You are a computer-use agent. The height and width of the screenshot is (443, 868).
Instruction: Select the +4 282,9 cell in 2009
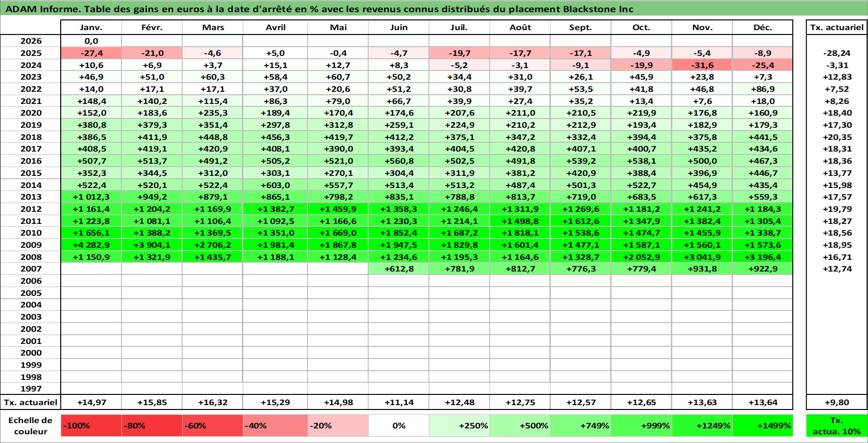click(91, 245)
